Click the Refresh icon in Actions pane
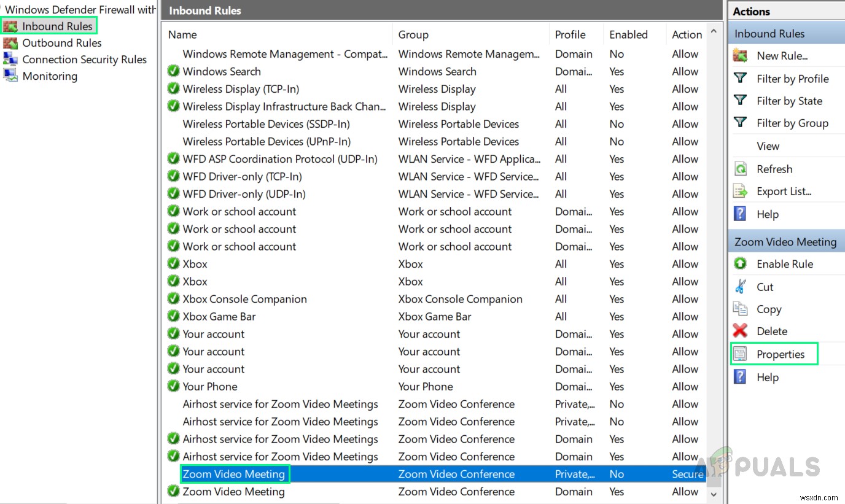Screen dimensions: 845x504 (741, 169)
